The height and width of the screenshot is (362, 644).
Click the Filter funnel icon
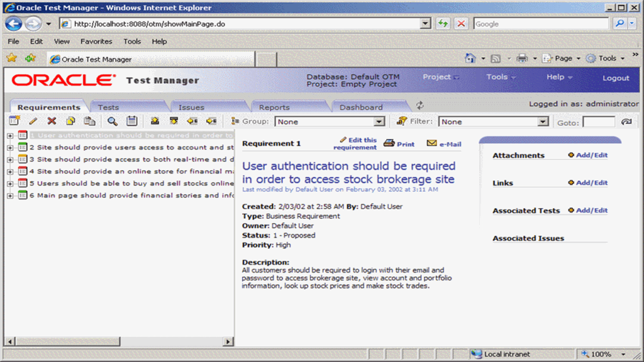point(402,121)
